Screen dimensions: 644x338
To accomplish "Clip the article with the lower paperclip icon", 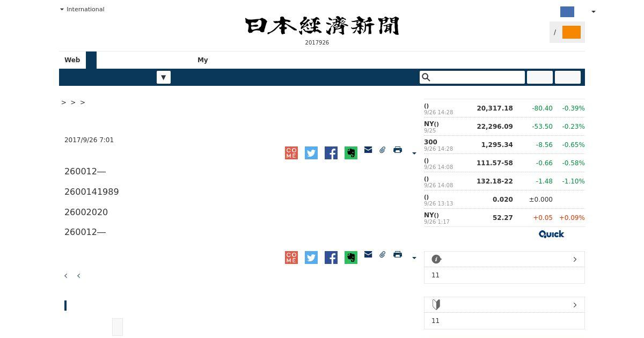I will click(x=383, y=255).
